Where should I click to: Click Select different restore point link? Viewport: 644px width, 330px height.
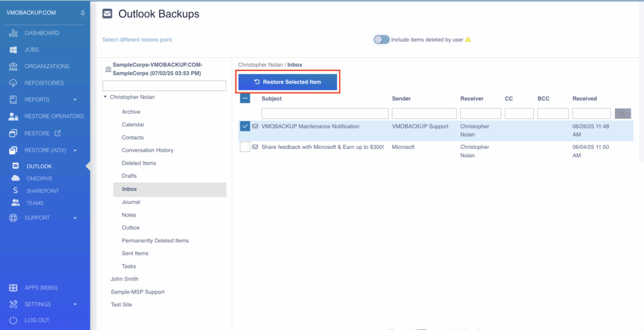click(137, 40)
